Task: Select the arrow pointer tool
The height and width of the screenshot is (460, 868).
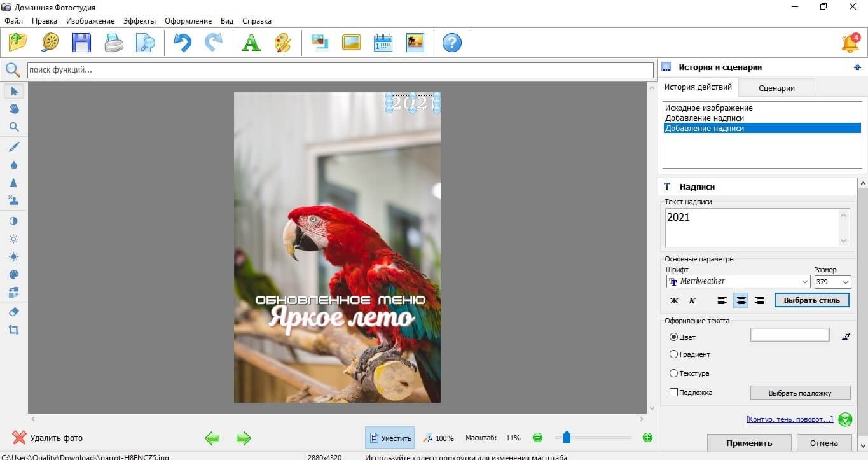Action: coord(14,91)
